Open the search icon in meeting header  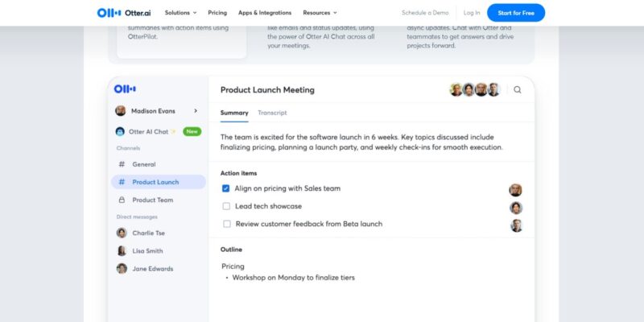pyautogui.click(x=517, y=89)
